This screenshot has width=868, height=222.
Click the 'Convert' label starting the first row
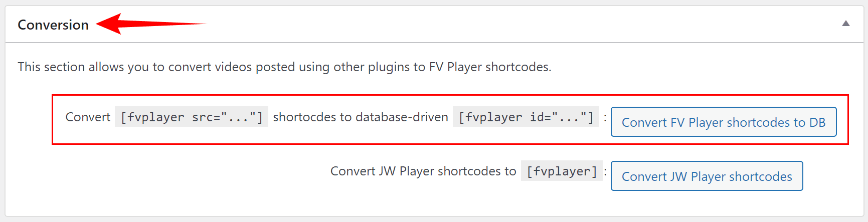(x=88, y=117)
